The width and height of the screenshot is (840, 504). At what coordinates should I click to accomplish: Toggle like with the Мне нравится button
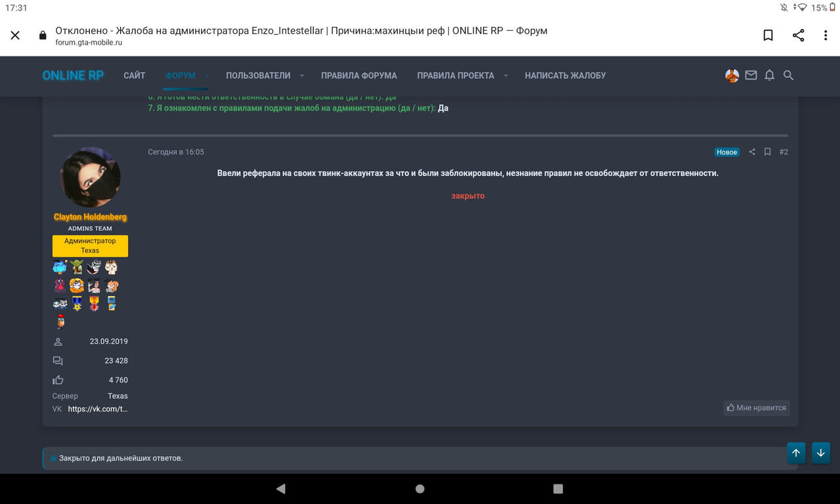(x=756, y=408)
